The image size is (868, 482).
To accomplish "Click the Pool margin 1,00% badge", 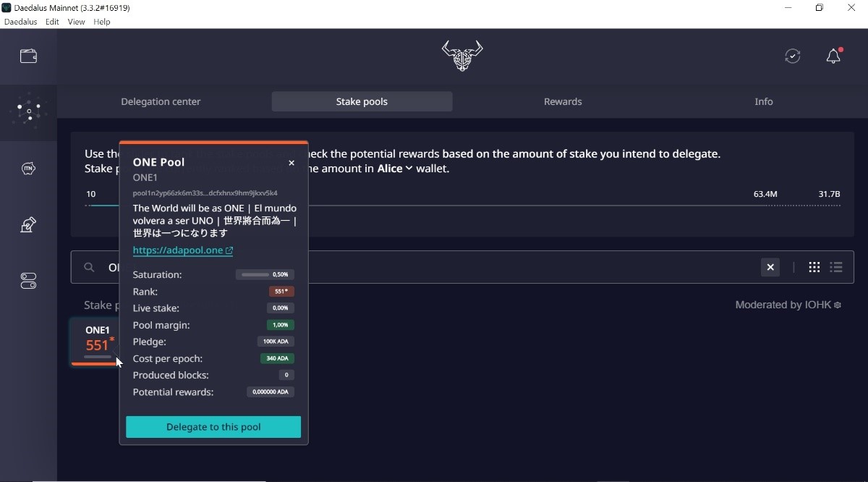I will 280,325.
